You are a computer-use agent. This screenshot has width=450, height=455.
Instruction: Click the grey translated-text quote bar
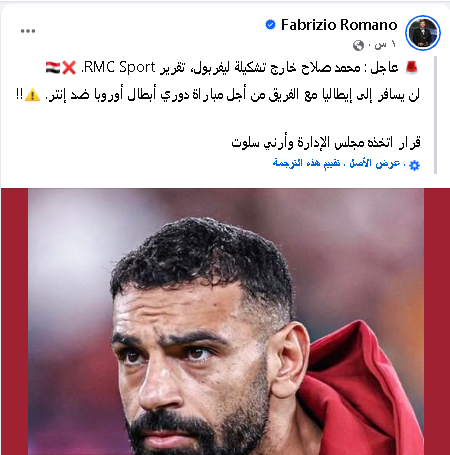[x=435, y=115]
